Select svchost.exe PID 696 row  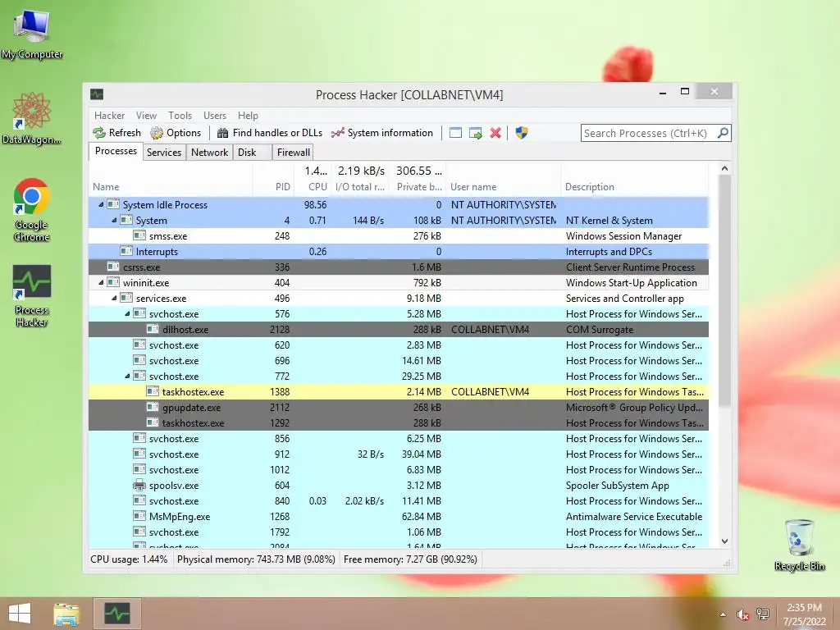[399, 361]
